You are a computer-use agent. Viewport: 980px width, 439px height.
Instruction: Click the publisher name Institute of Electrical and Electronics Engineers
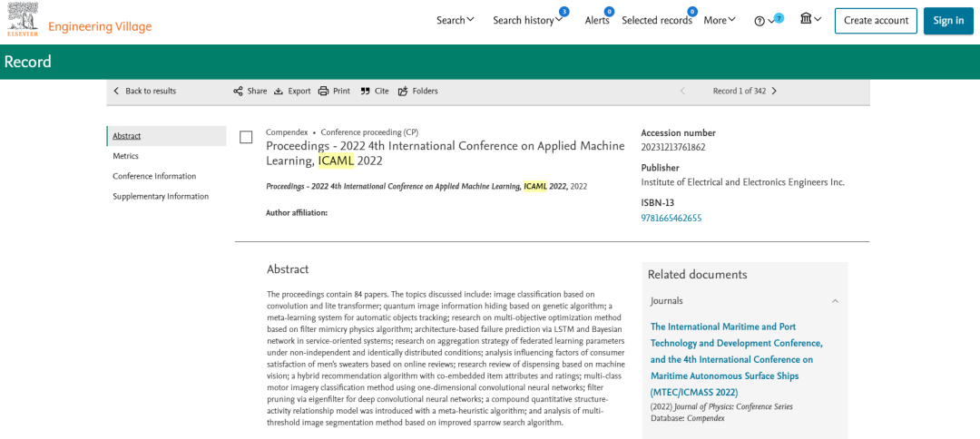click(x=742, y=182)
